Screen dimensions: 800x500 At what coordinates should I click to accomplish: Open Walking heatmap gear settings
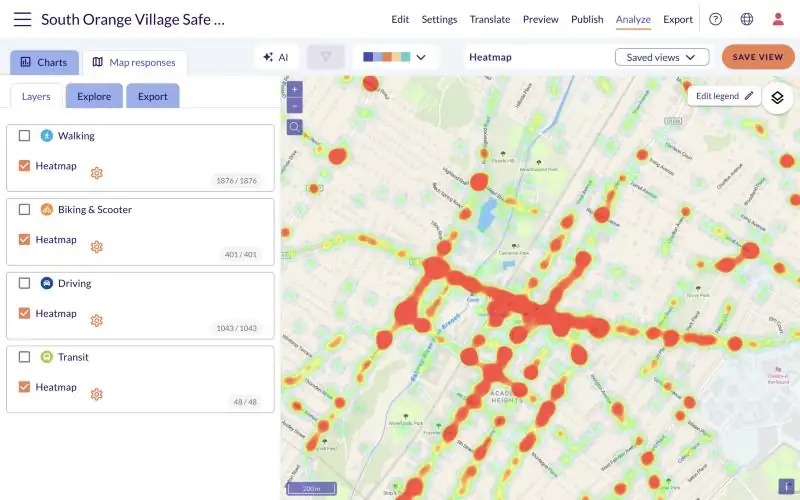click(96, 173)
